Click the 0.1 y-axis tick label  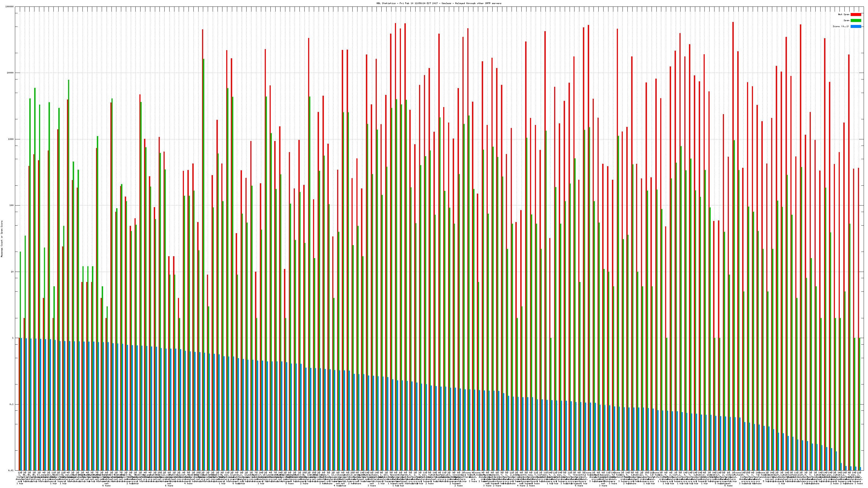point(12,404)
